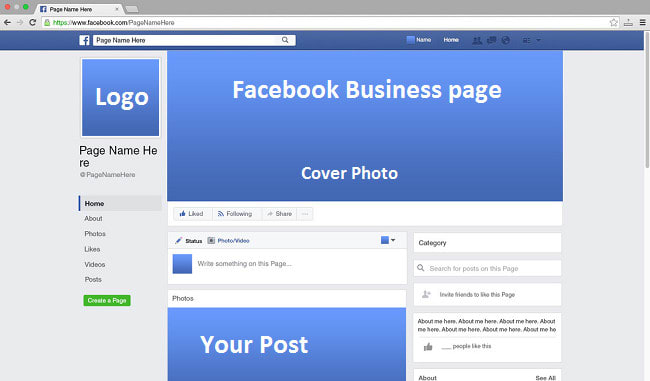Click the feed icon on Following button
The width and height of the screenshot is (650, 381).
[221, 214]
